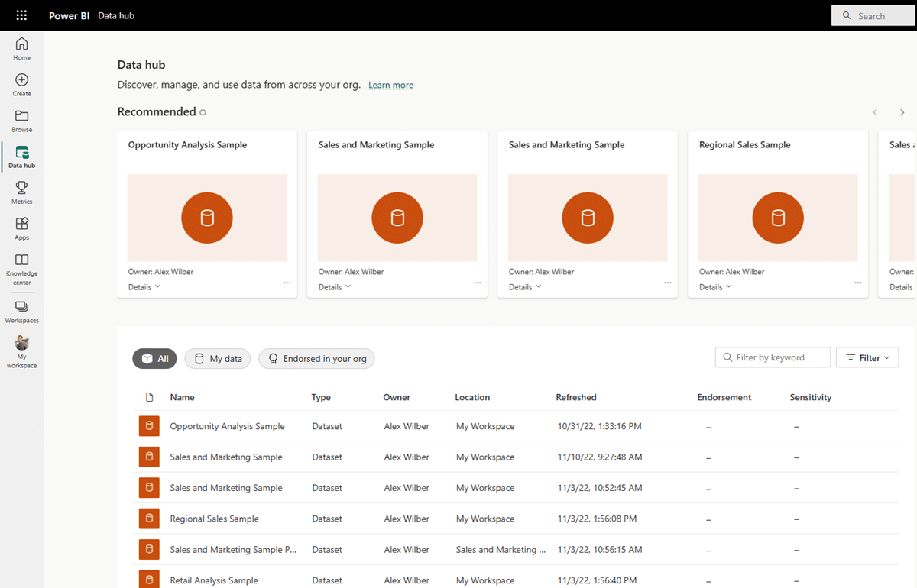Open My workspace from the sidebar
Image resolution: width=917 pixels, height=588 pixels.
pos(21,351)
